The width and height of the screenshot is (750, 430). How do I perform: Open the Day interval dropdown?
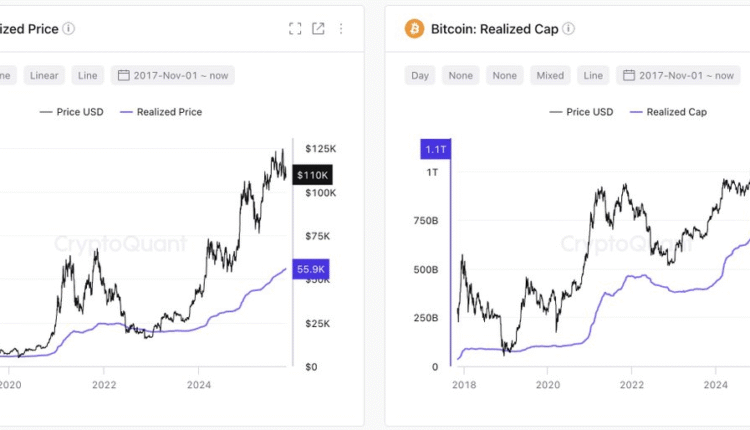point(420,75)
